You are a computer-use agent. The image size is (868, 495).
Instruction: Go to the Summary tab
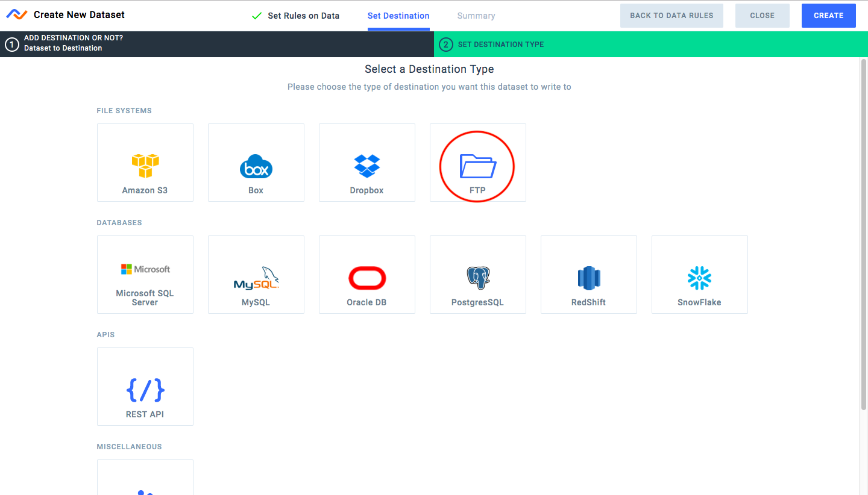(476, 16)
